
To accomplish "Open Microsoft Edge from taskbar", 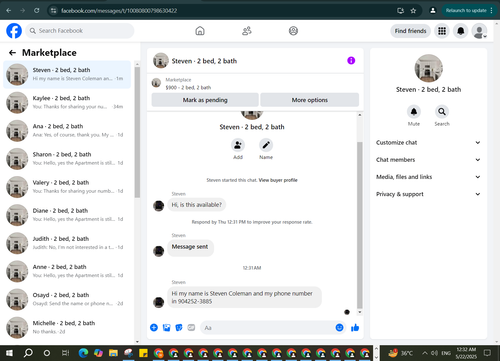I will [x=83, y=353].
